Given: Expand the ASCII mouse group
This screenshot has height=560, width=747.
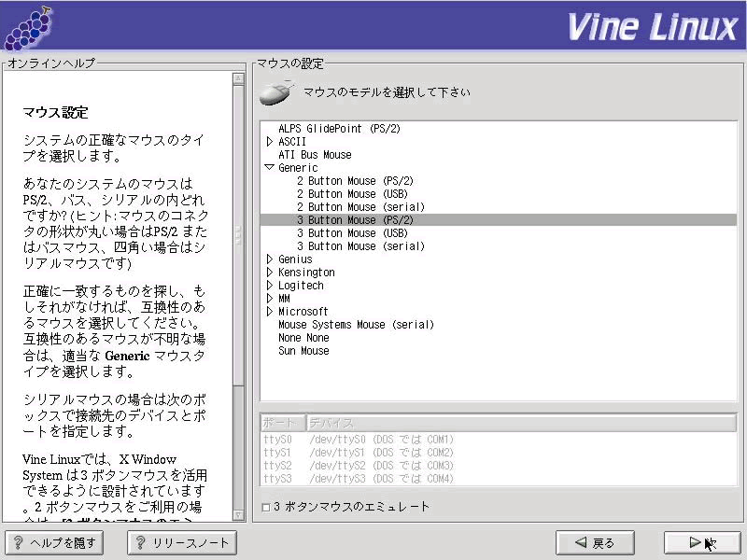Looking at the screenshot, I should tap(270, 142).
